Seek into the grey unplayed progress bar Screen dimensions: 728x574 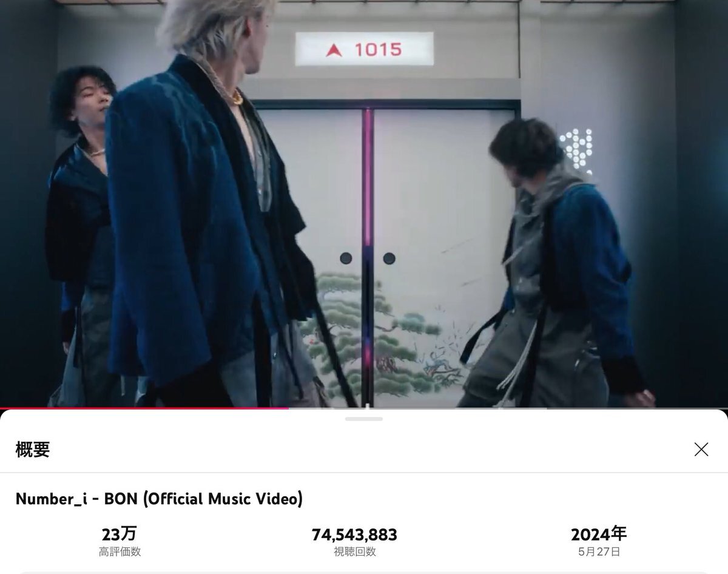pyautogui.click(x=508, y=408)
